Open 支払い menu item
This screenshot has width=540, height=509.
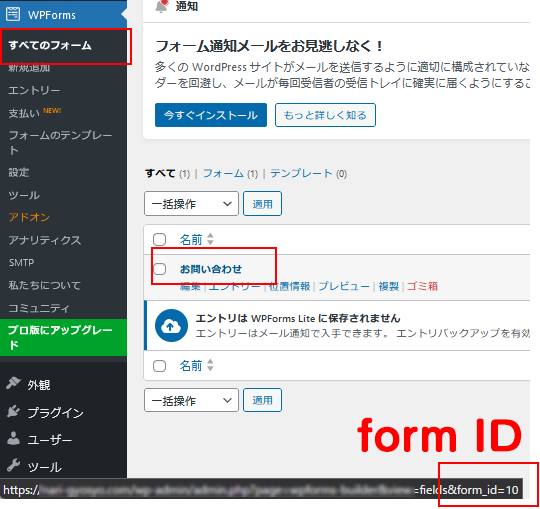click(24, 113)
